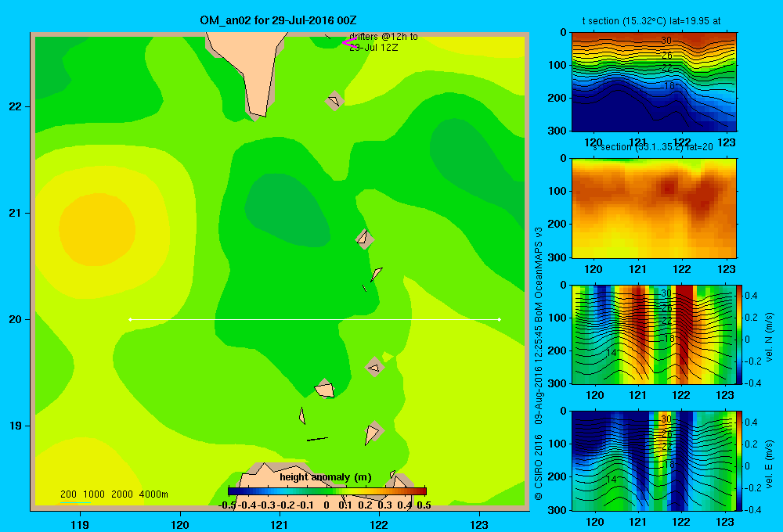Click the "height anomaly (m)" label
783x532 pixels.
coord(326,477)
